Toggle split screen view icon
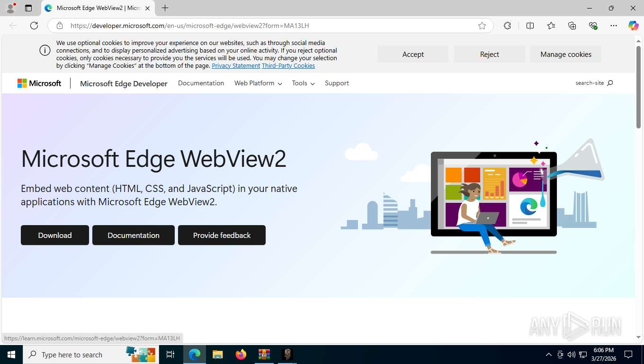This screenshot has width=644, height=364. pyautogui.click(x=530, y=26)
